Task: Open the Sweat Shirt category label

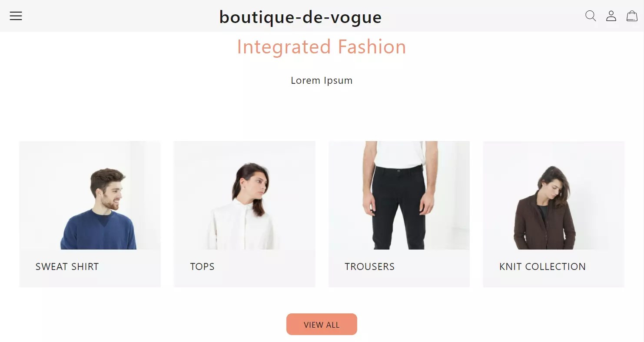Action: (67, 266)
